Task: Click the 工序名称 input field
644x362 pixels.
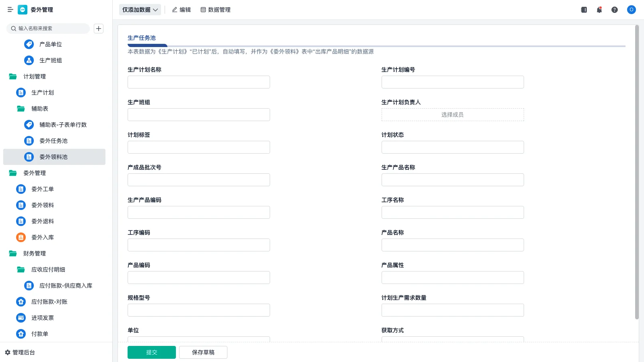Action: click(x=453, y=212)
